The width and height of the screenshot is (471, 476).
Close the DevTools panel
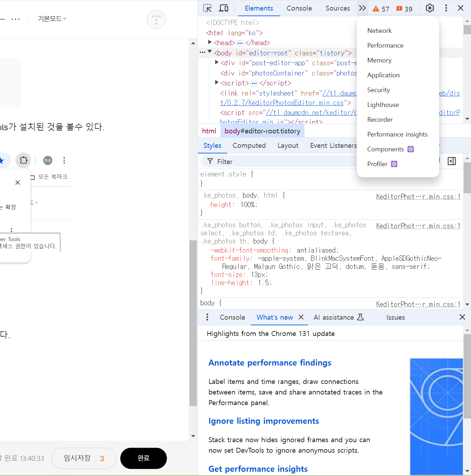tap(460, 8)
